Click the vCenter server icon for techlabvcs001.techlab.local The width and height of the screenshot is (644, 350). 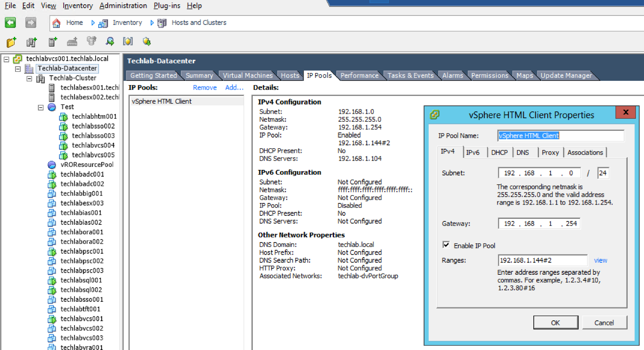tap(18, 59)
